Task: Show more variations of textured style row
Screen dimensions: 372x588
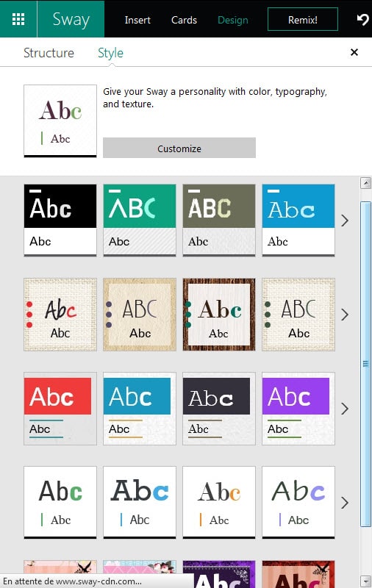Action: [345, 315]
